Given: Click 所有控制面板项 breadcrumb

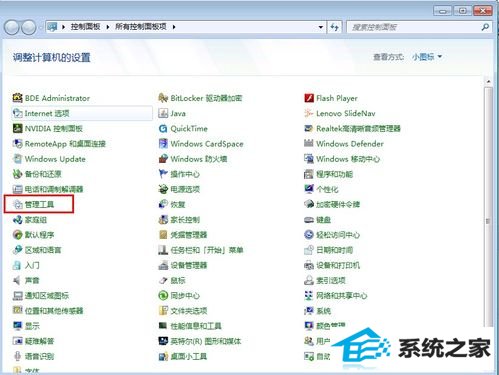Looking at the screenshot, I should [x=141, y=27].
